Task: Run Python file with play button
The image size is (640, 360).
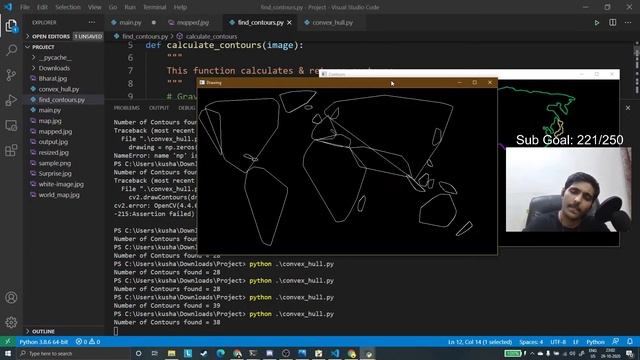Action: coord(596,22)
